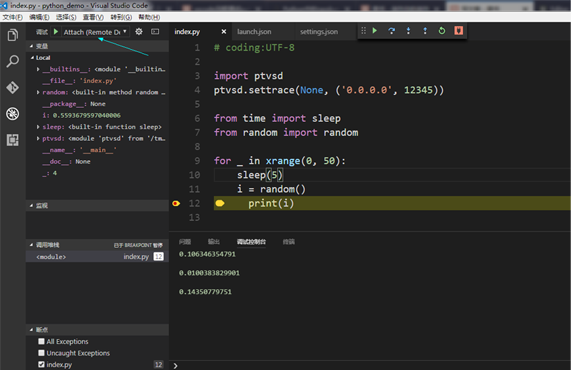Click console output 0.106346354791
The image size is (571, 370).
207,254
